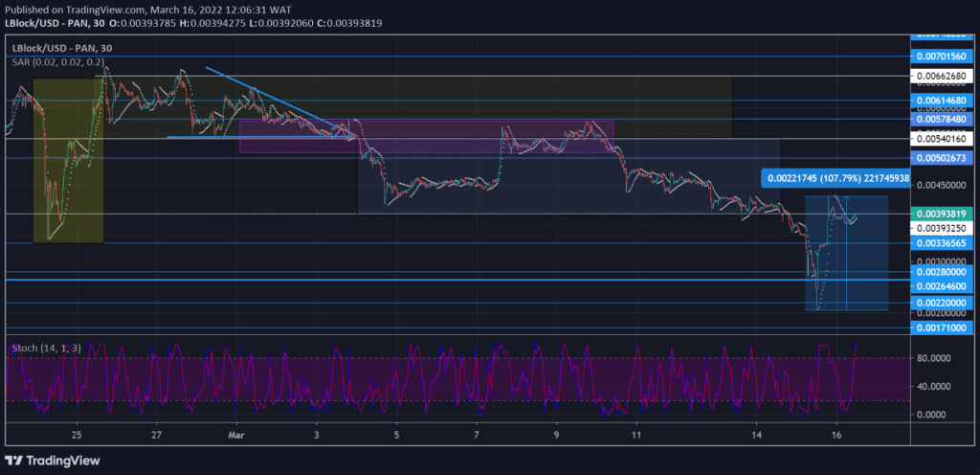980x475 pixels.
Task: Click the date label 11 on the time axis
Action: pyautogui.click(x=635, y=435)
